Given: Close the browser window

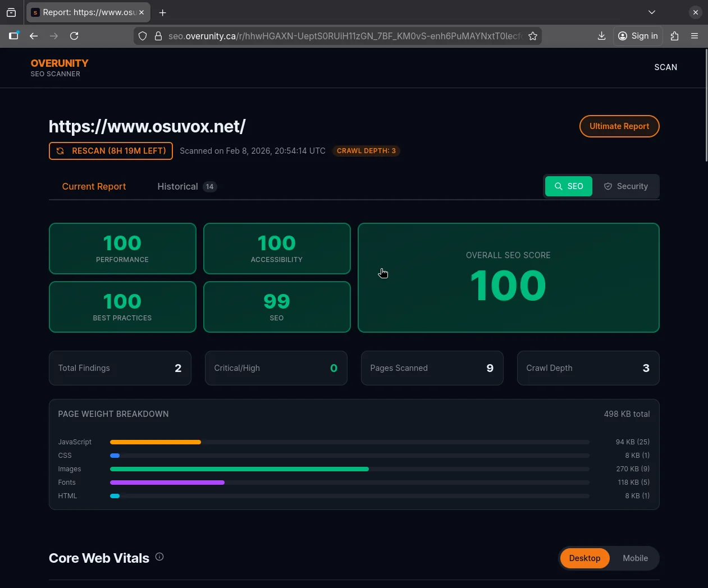Looking at the screenshot, I should point(696,12).
